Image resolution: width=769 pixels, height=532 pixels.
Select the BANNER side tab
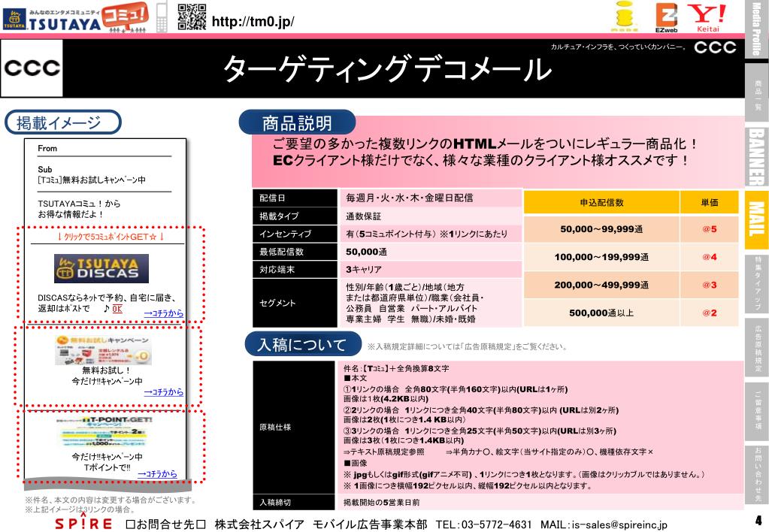(757, 156)
